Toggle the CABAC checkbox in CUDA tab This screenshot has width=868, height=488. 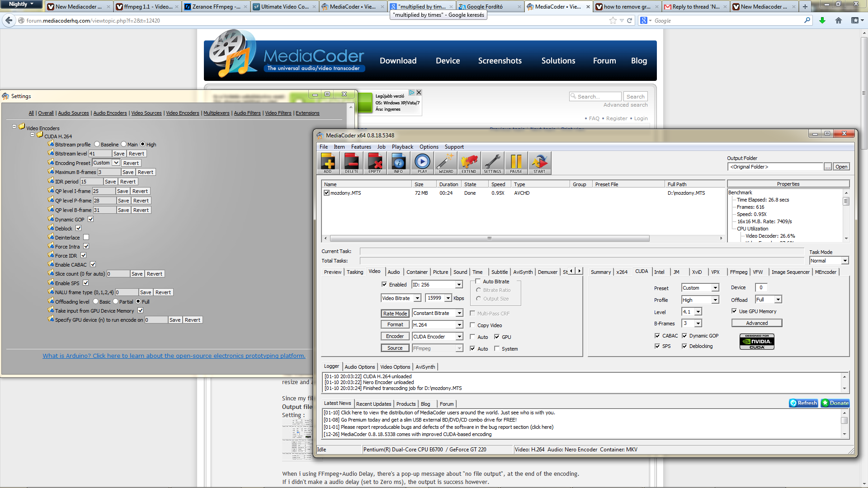[657, 336]
